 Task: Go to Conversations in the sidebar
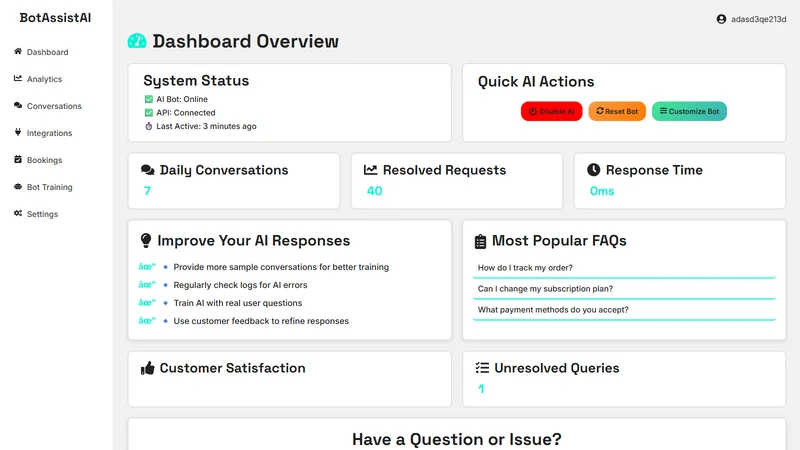pyautogui.click(x=54, y=106)
